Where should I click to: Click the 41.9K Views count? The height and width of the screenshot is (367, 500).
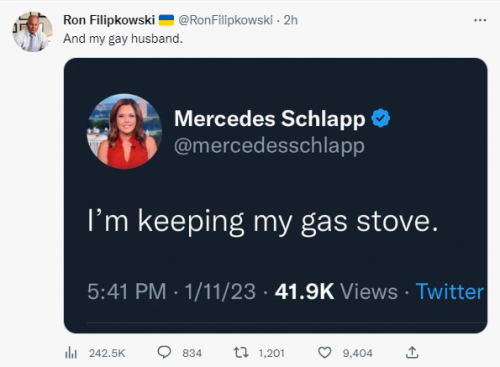pos(336,292)
